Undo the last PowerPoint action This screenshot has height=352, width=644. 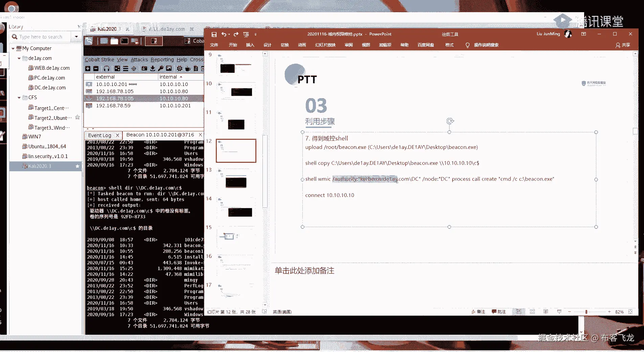pyautogui.click(x=224, y=34)
